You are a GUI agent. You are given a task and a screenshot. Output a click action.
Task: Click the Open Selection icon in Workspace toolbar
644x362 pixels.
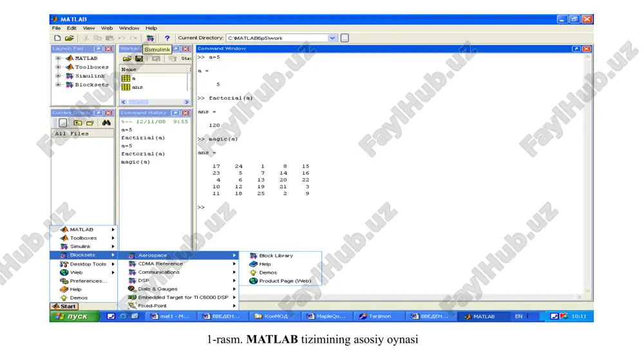click(x=156, y=59)
